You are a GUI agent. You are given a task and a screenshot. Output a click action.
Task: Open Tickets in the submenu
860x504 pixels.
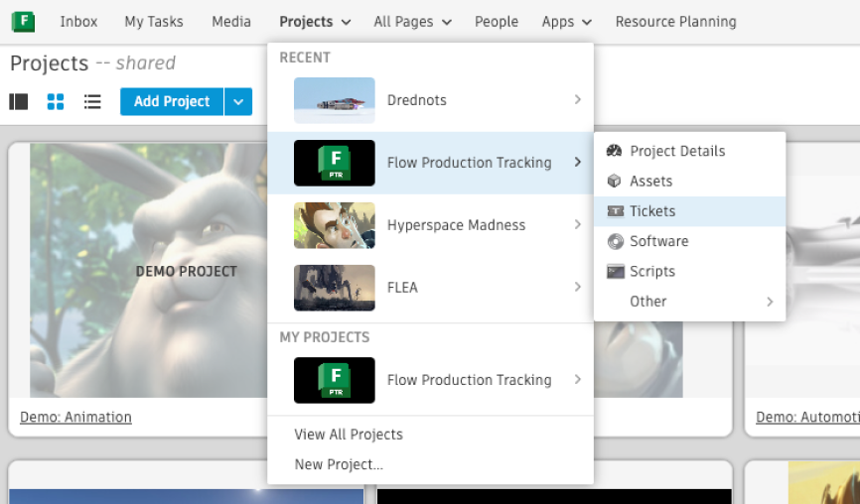tap(690, 211)
